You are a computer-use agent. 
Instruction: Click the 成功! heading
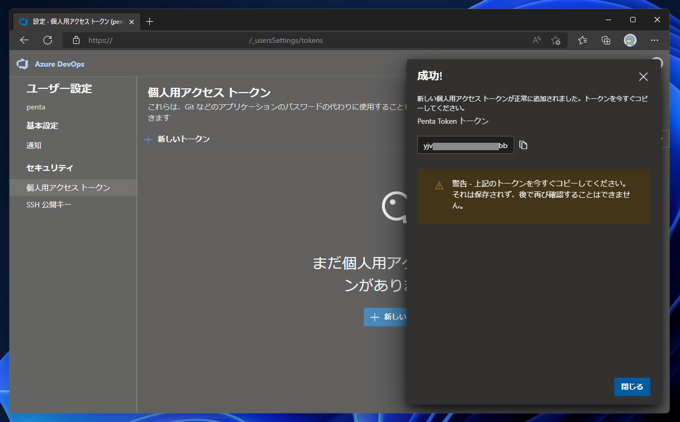click(430, 76)
